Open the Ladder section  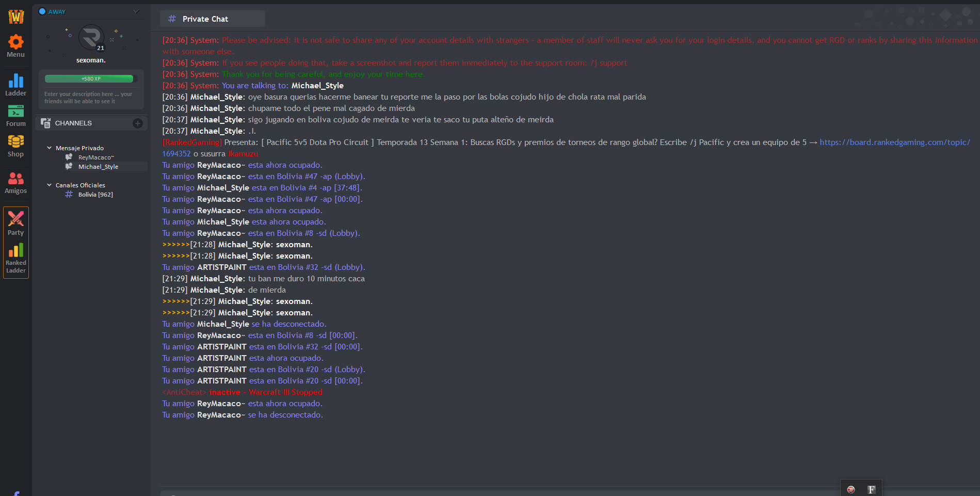click(x=15, y=85)
